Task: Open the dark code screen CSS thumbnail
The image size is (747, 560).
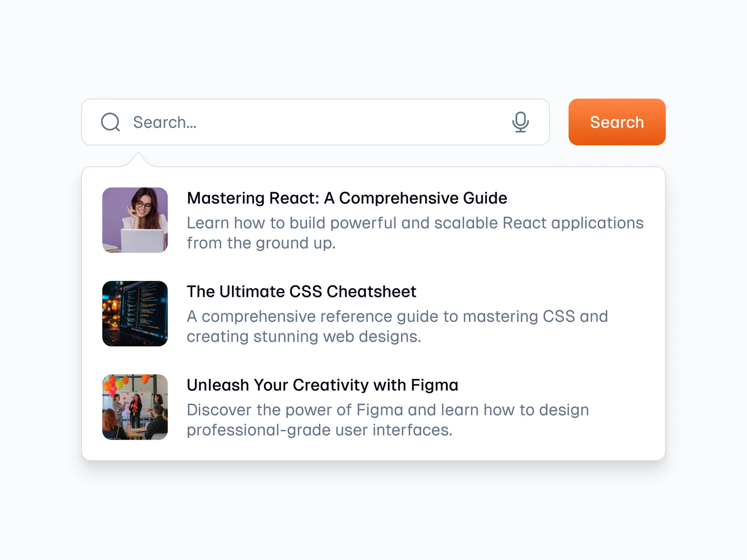Action: 135,314
